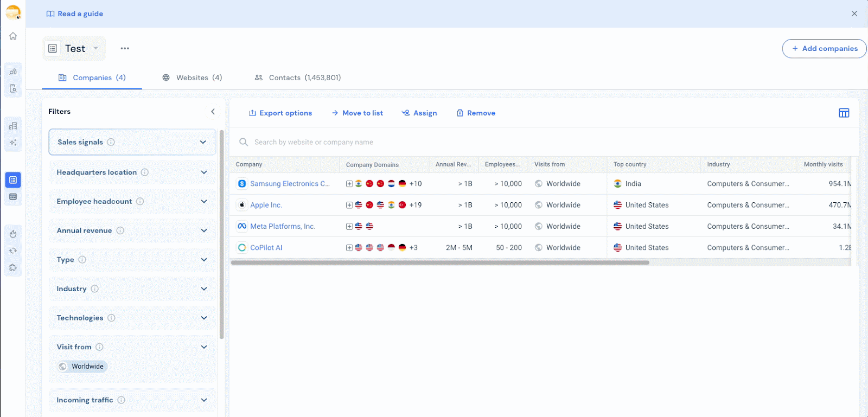
Task: Click the info icon beside Employee headcount
Action: (x=140, y=201)
